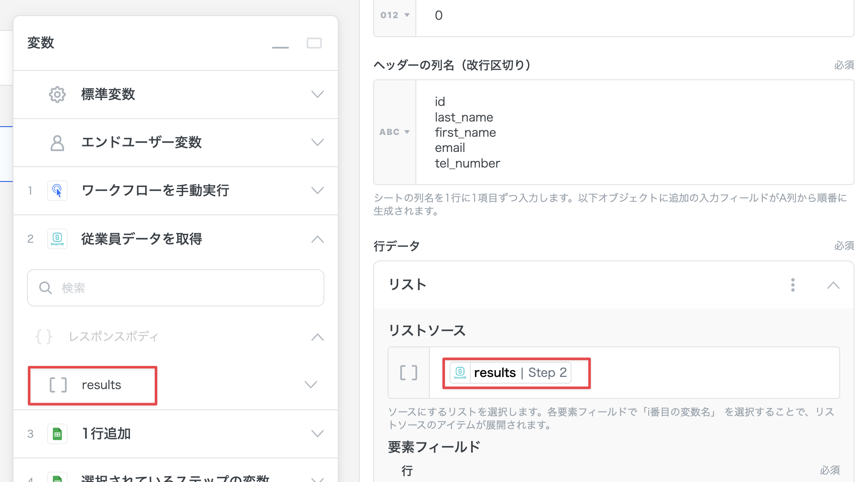Image resolution: width=868 pixels, height=482 pixels.
Task: Open the 012 number type dropdown
Action: (x=394, y=15)
